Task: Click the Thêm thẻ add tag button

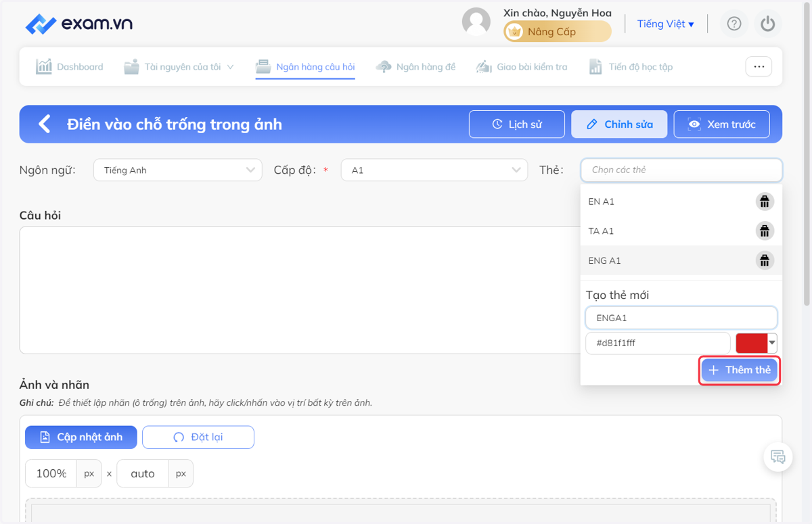Action: (739, 370)
